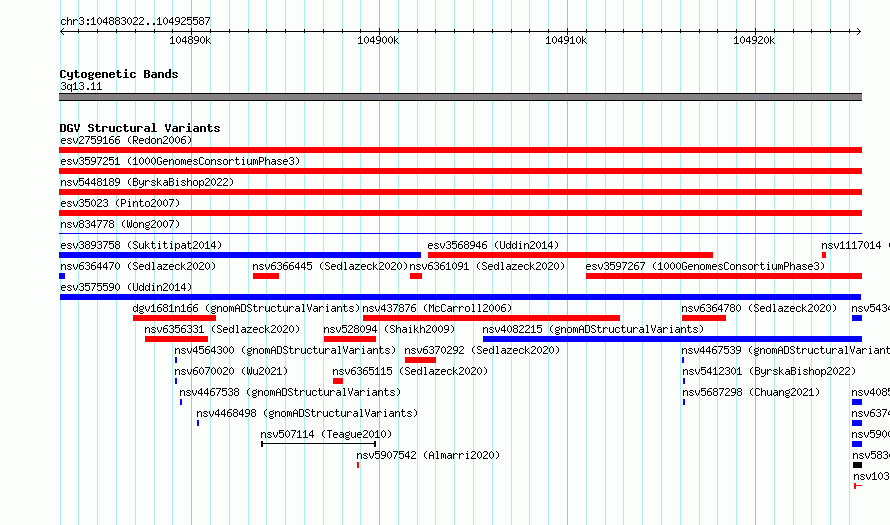Select the nsv6370292 (Sedlazeck2020) label
This screenshot has height=525, width=890.
(x=482, y=350)
